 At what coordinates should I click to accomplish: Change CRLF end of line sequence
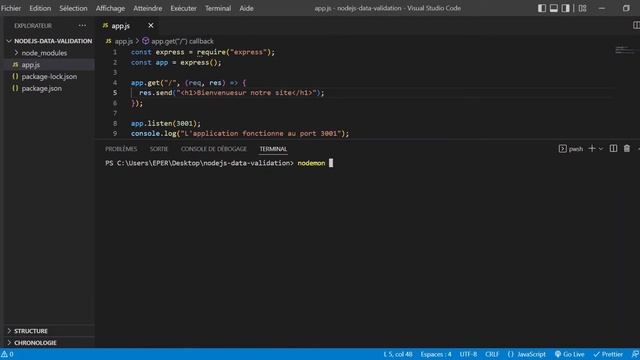492,354
